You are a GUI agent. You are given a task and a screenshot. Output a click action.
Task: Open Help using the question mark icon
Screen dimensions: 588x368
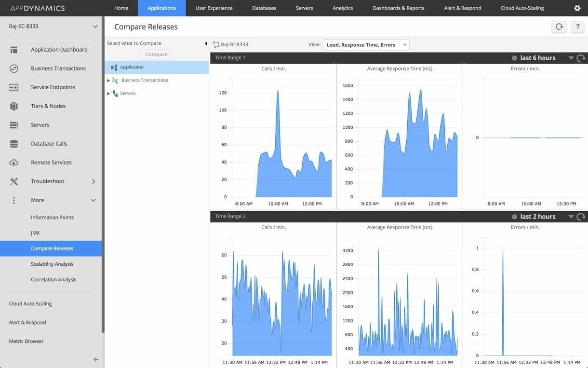point(577,27)
